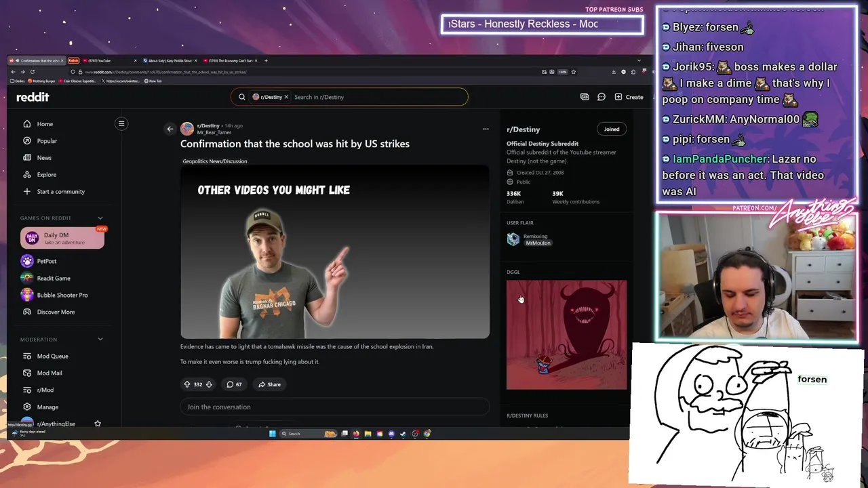Play the post video thumbnail
The height and width of the screenshot is (488, 868).
click(335, 252)
